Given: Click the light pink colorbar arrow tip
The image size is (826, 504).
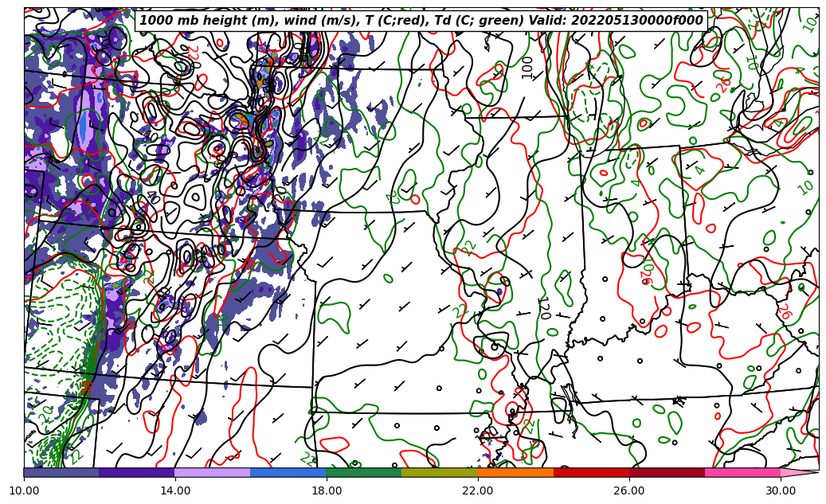Looking at the screenshot, I should coord(800,472).
